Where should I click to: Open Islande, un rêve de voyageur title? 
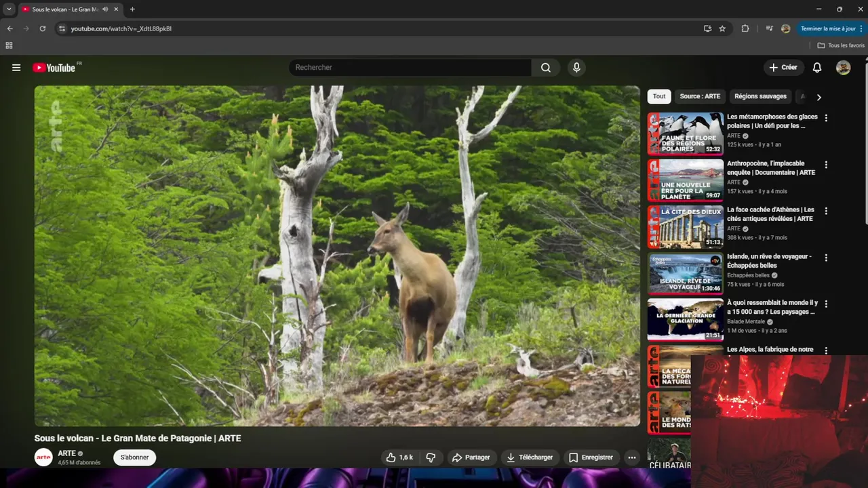tap(769, 261)
